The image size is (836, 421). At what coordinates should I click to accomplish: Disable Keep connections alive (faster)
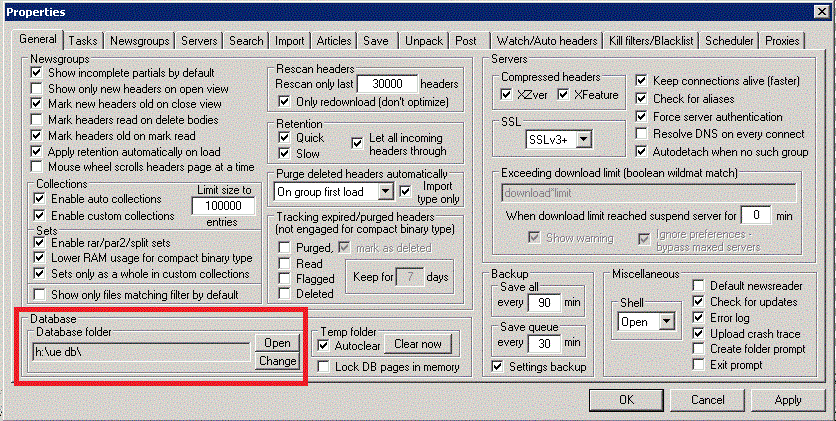click(642, 80)
